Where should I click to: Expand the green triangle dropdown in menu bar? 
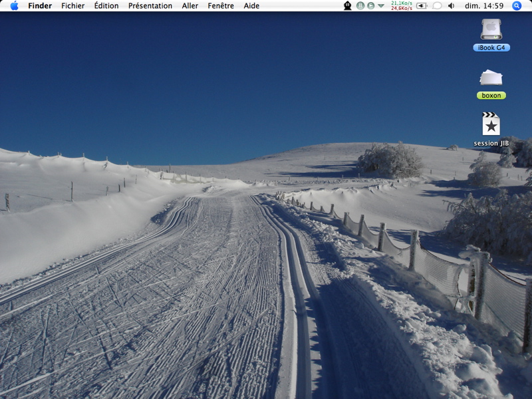tap(381, 6)
